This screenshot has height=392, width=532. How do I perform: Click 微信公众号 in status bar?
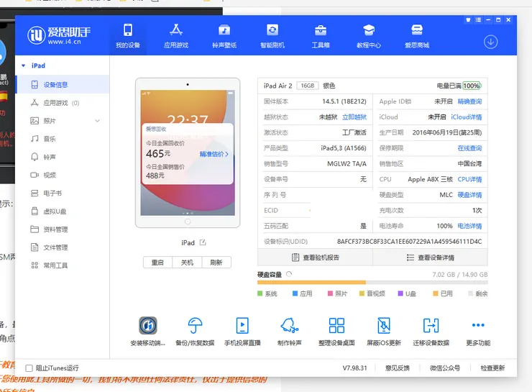point(445,368)
